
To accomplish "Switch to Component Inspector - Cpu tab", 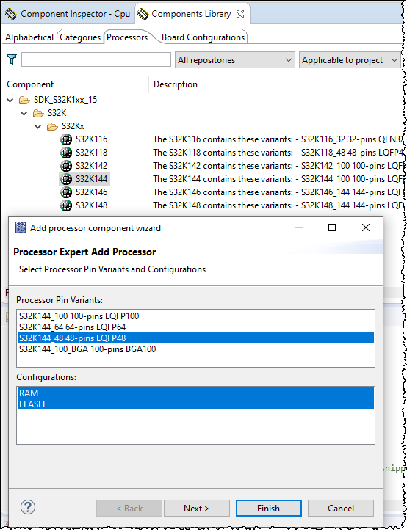I will pyautogui.click(x=68, y=14).
